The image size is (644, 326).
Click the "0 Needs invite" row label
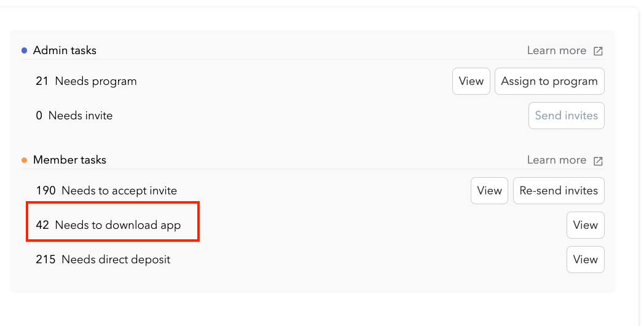click(74, 116)
